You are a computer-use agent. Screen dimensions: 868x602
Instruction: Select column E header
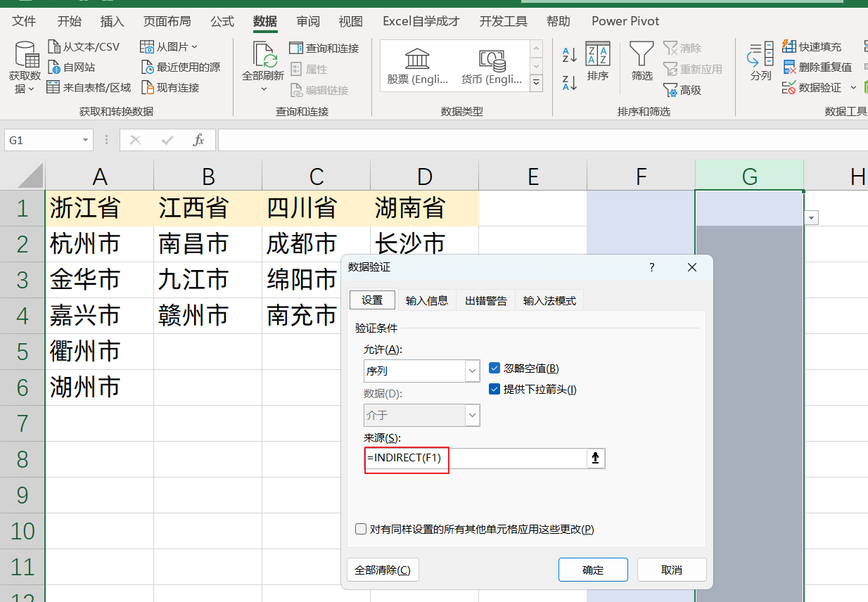click(532, 176)
